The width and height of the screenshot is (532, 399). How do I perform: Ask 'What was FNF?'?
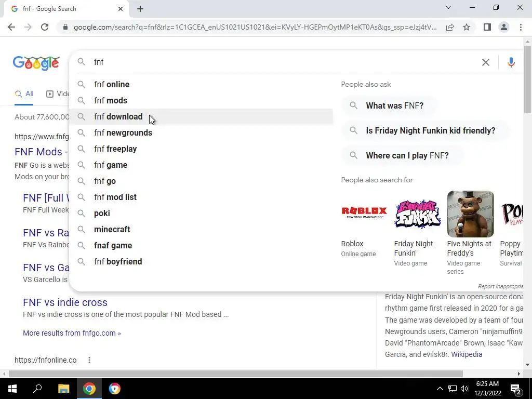tap(389, 105)
